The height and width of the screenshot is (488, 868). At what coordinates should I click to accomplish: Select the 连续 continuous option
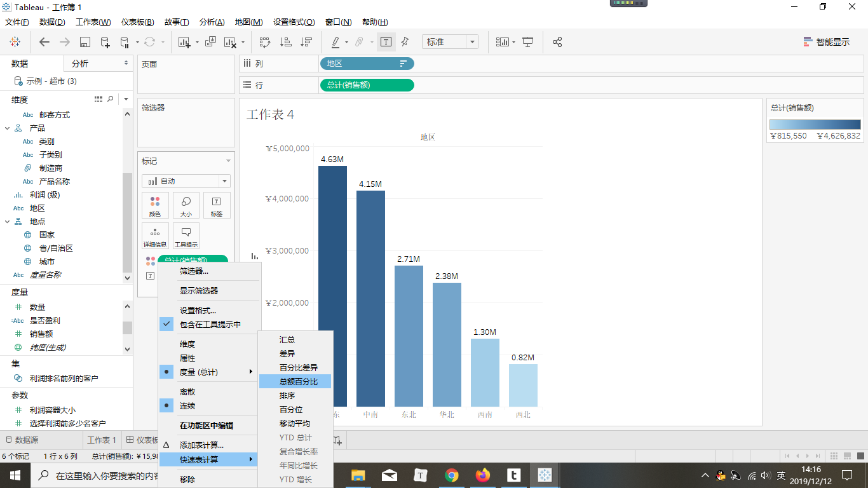coord(209,405)
